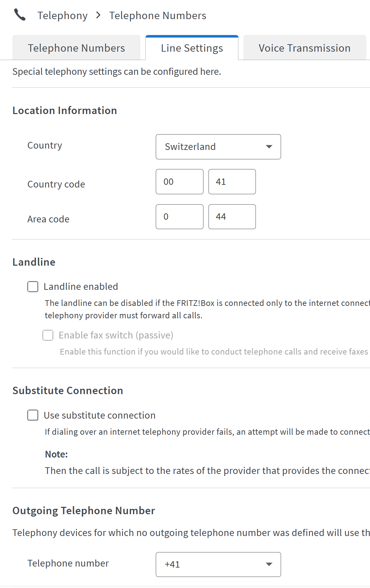Click the telephone handset icon
Viewport: 370px width, 588px height.
click(20, 15)
